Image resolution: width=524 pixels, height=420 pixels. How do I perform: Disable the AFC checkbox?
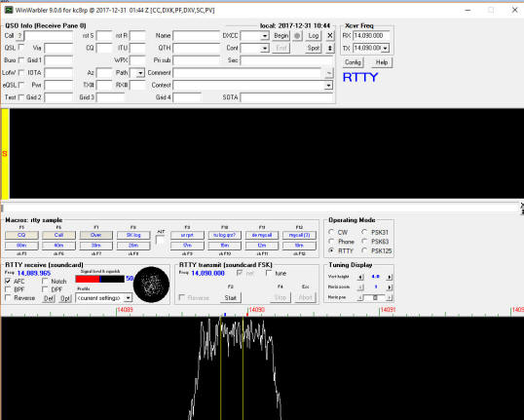point(8,281)
